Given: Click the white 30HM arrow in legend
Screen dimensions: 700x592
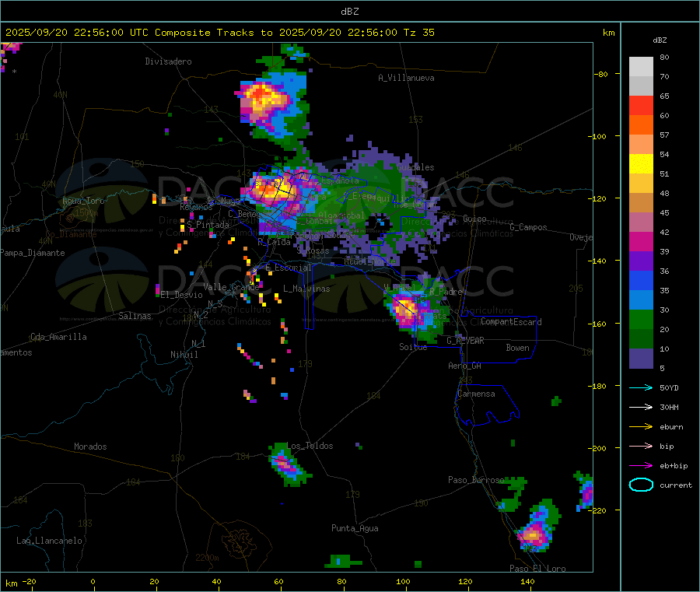Looking at the screenshot, I should [641, 407].
